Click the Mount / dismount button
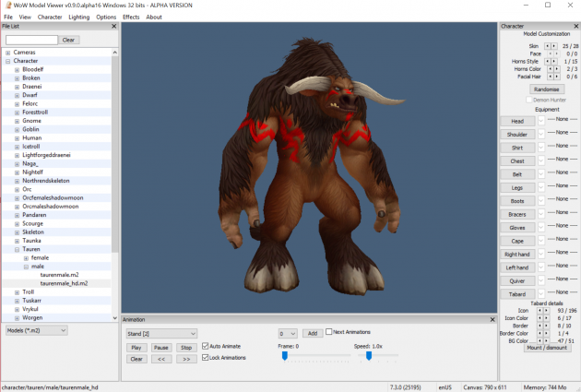581x392 pixels. click(547, 348)
